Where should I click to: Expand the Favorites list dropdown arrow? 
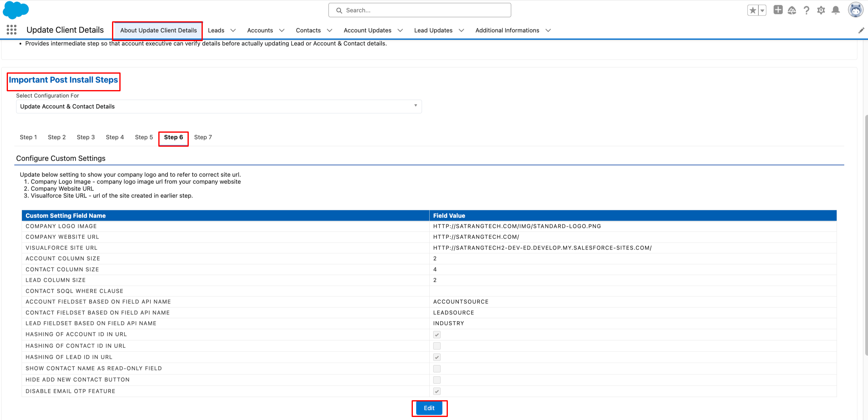(762, 10)
